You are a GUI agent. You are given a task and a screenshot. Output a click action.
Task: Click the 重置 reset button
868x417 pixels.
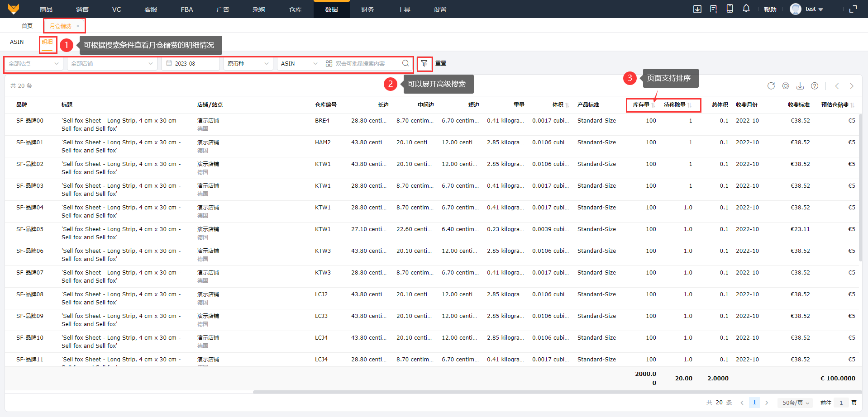click(x=441, y=64)
